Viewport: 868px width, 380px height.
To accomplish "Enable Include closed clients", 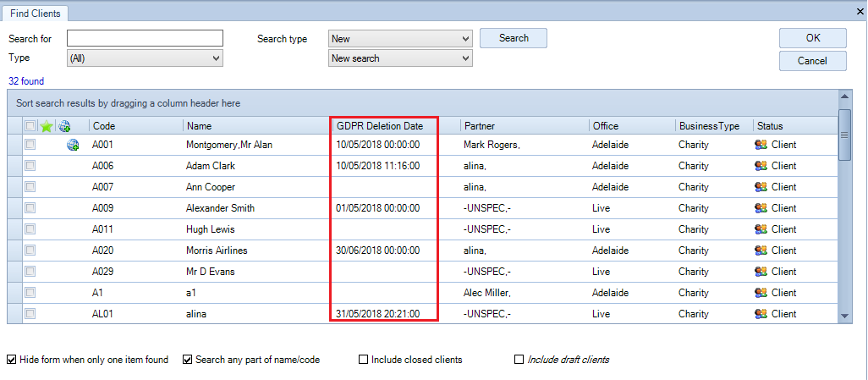I will (363, 360).
